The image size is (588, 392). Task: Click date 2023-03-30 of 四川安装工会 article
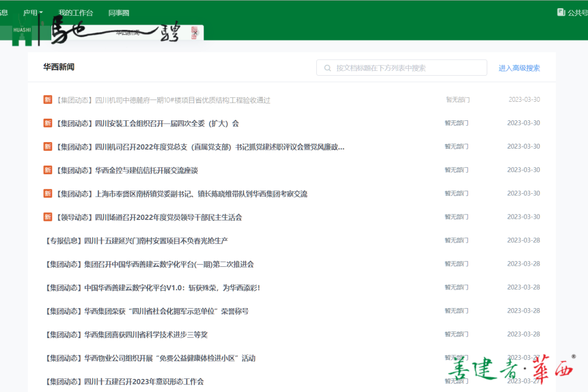pyautogui.click(x=524, y=123)
